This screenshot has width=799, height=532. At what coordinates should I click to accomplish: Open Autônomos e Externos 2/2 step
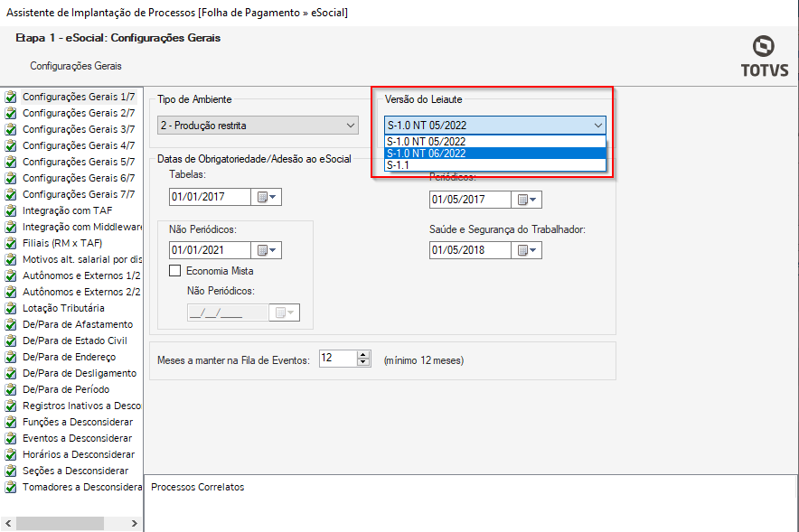coord(81,293)
